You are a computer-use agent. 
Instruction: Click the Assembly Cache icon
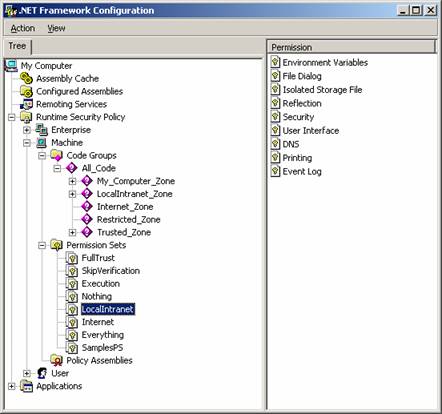(26, 79)
